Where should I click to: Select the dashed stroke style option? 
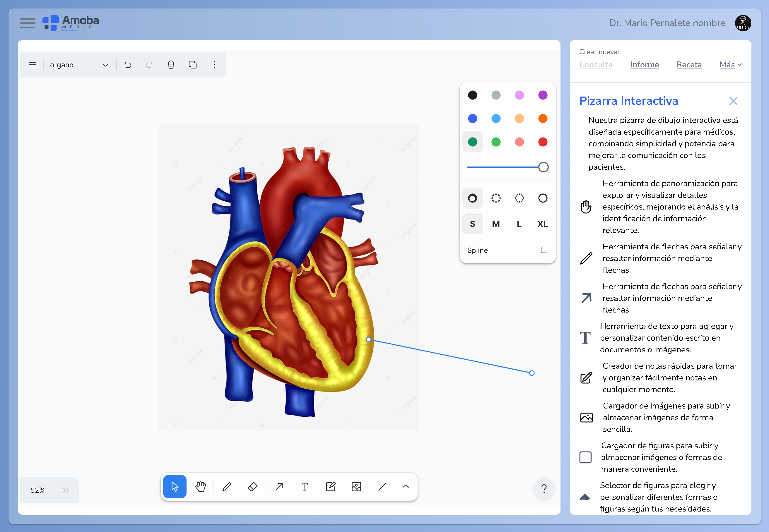click(496, 198)
